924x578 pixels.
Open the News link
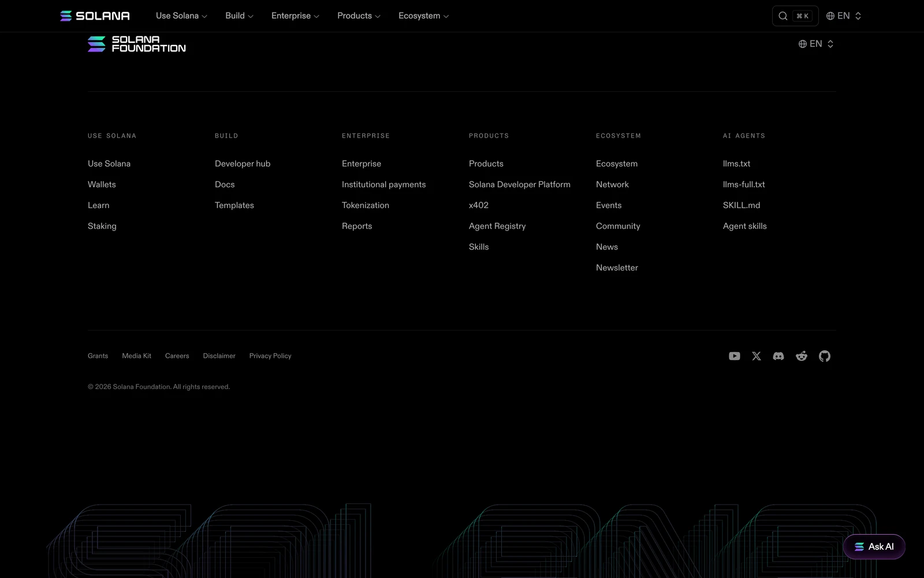point(607,247)
